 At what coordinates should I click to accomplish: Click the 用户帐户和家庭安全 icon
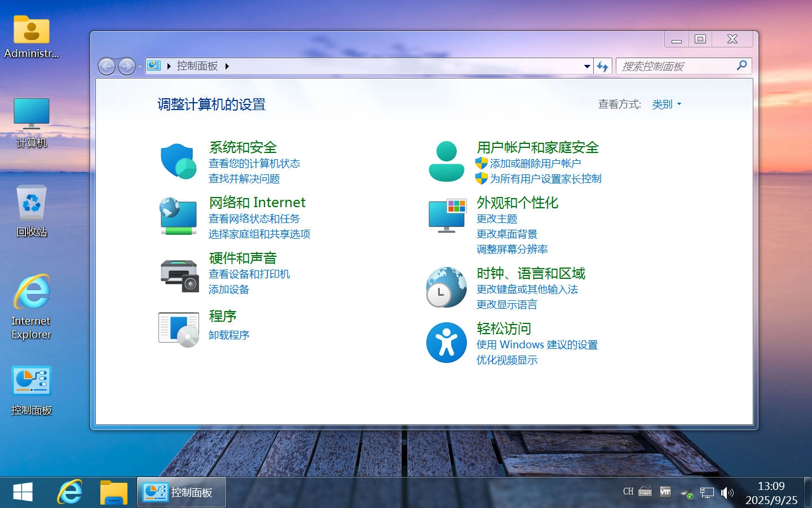[446, 162]
